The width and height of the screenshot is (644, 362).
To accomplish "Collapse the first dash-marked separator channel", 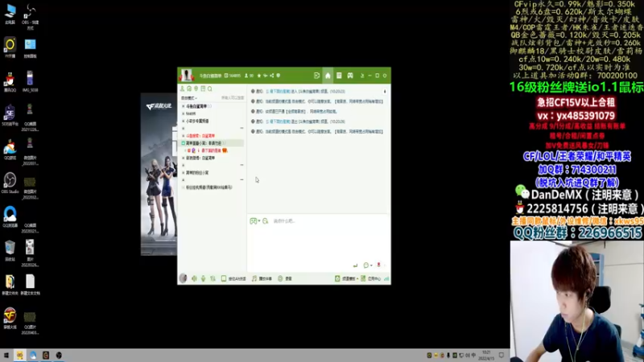I will pyautogui.click(x=242, y=129).
